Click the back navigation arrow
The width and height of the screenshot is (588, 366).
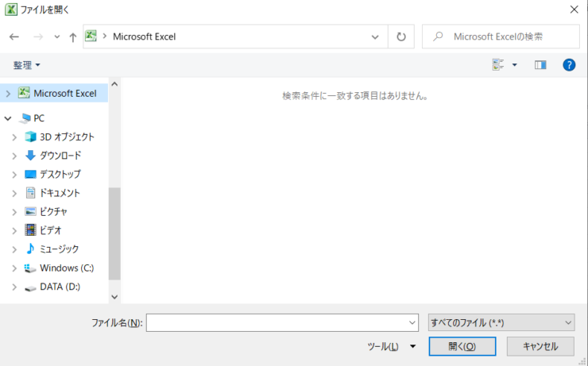pos(14,37)
